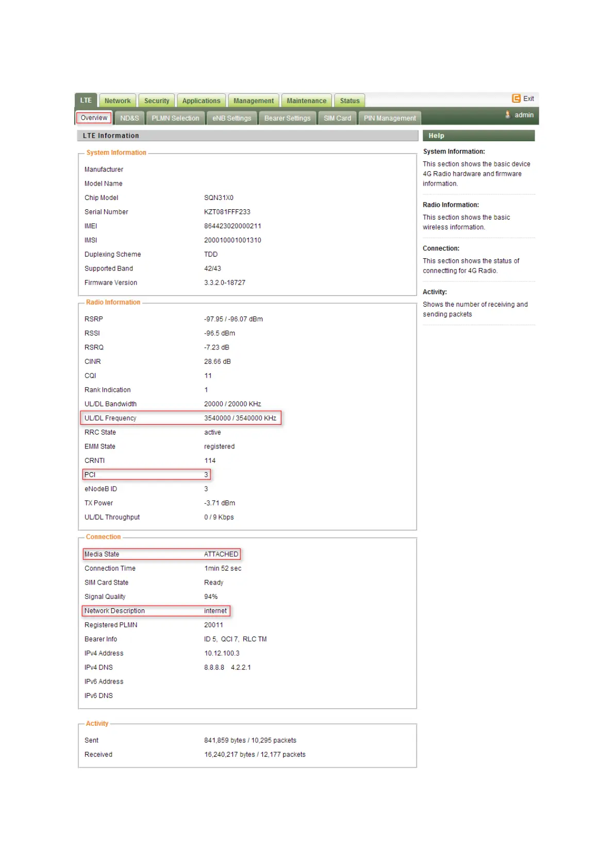Screen dimensions: 614x868
Task: Select chip model value SQN31X0
Action: tap(219, 198)
